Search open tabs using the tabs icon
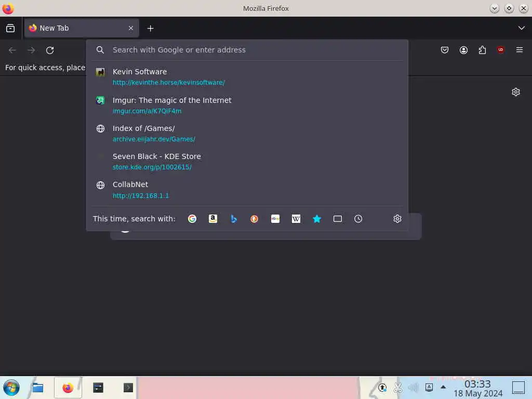This screenshot has width=532, height=399. pyautogui.click(x=338, y=219)
